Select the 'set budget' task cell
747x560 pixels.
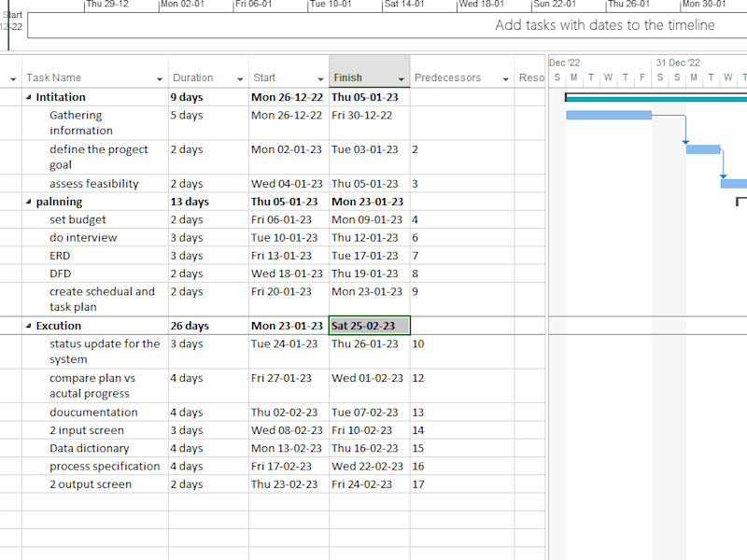tap(95, 219)
